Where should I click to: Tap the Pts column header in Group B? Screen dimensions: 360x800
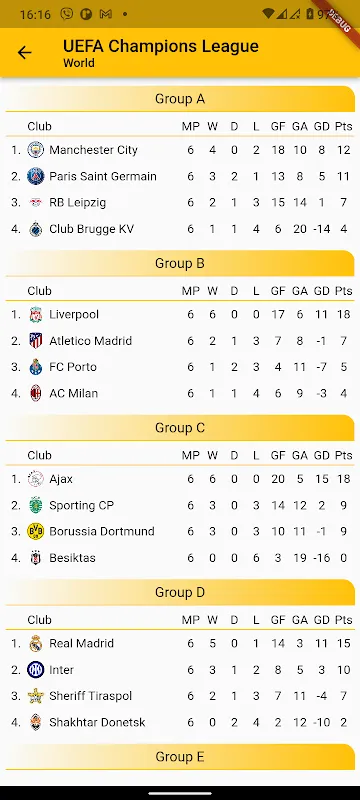tap(344, 291)
